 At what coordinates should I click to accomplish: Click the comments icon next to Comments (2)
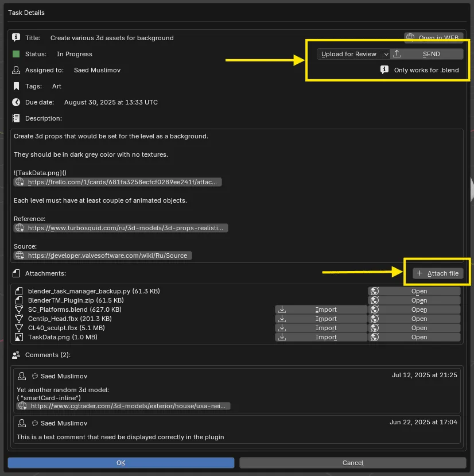[17, 355]
